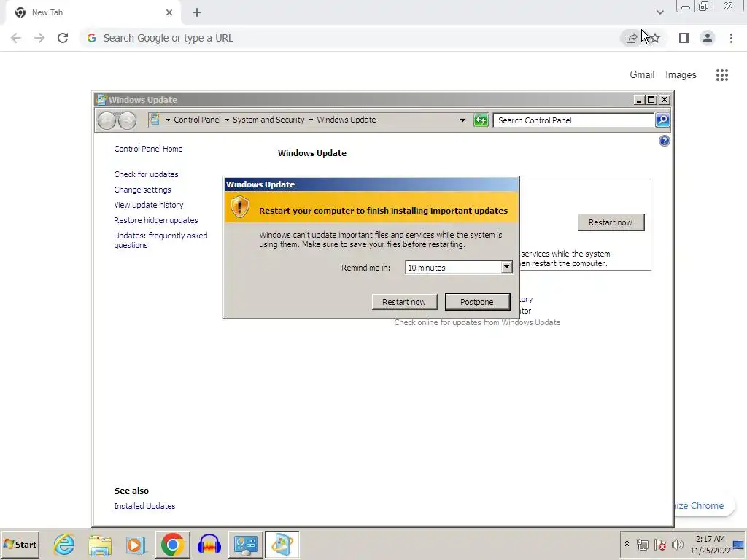Expand the root breadcrumb arrow
The width and height of the screenshot is (747, 560).
tap(168, 120)
